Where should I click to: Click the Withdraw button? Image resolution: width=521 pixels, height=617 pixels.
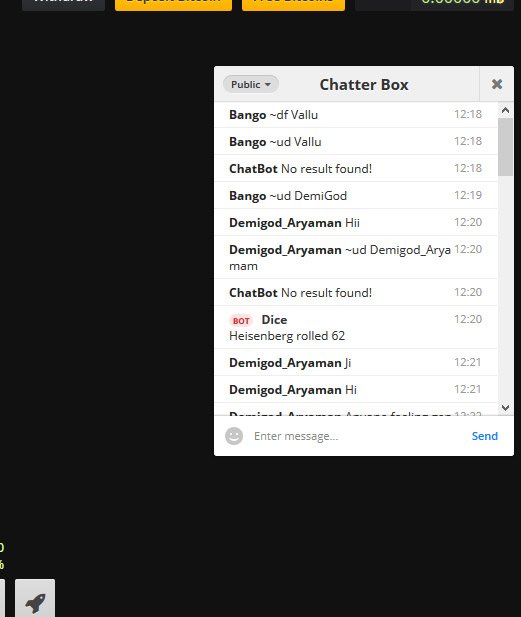(x=63, y=4)
